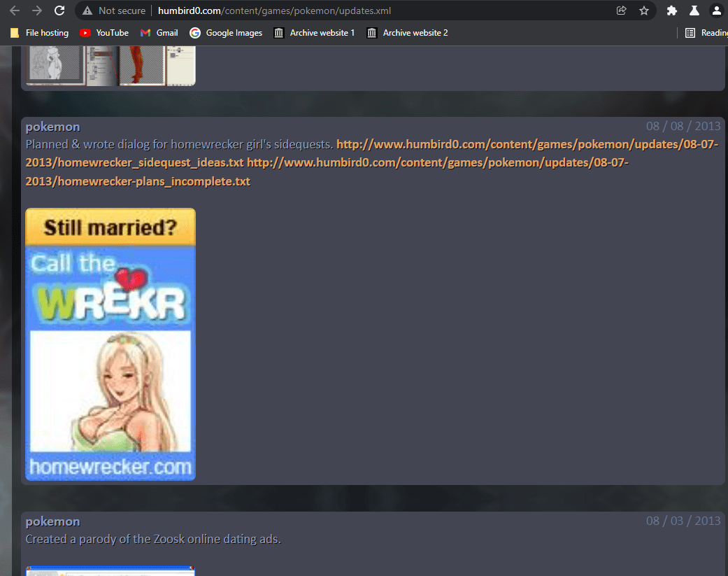The width and height of the screenshot is (728, 576).
Task: Open the YouTube bookmark
Action: [x=104, y=33]
